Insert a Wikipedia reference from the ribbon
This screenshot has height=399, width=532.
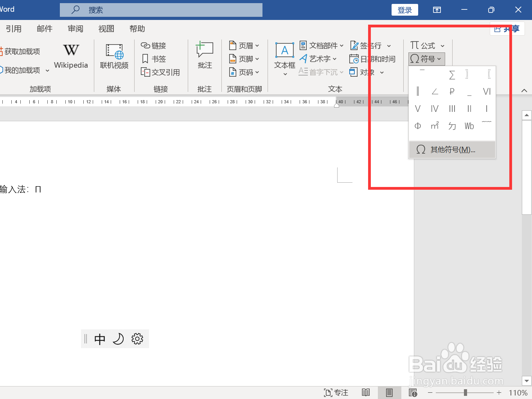(x=71, y=57)
